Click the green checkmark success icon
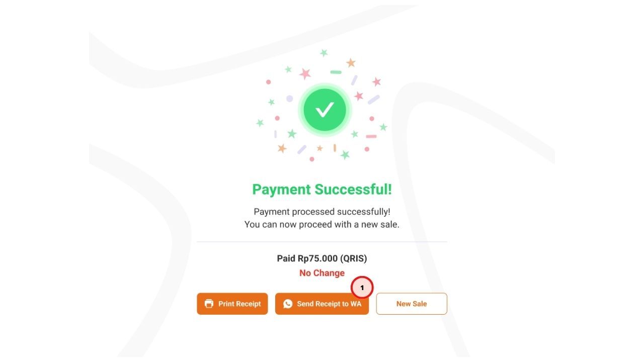644x362 pixels. [325, 110]
